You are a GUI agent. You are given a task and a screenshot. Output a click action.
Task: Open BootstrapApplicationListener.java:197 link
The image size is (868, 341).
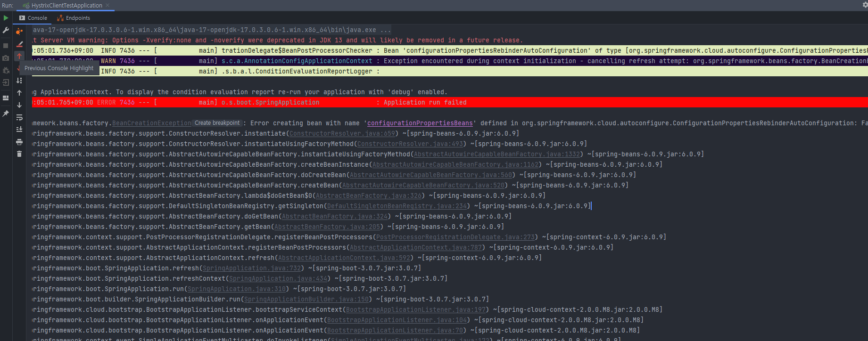point(416,310)
